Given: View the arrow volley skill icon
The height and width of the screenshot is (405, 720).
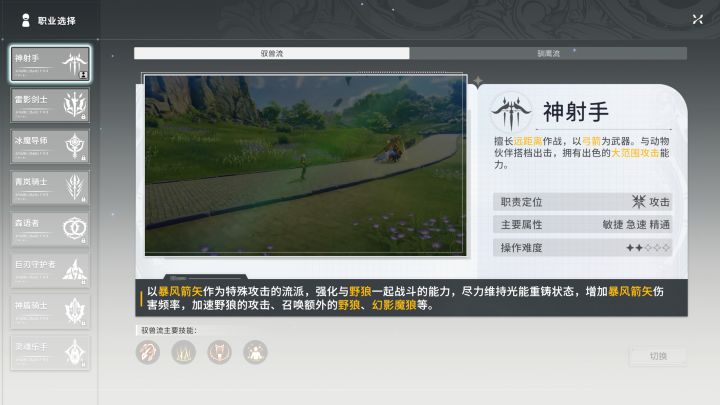Looking at the screenshot, I should pos(148,353).
